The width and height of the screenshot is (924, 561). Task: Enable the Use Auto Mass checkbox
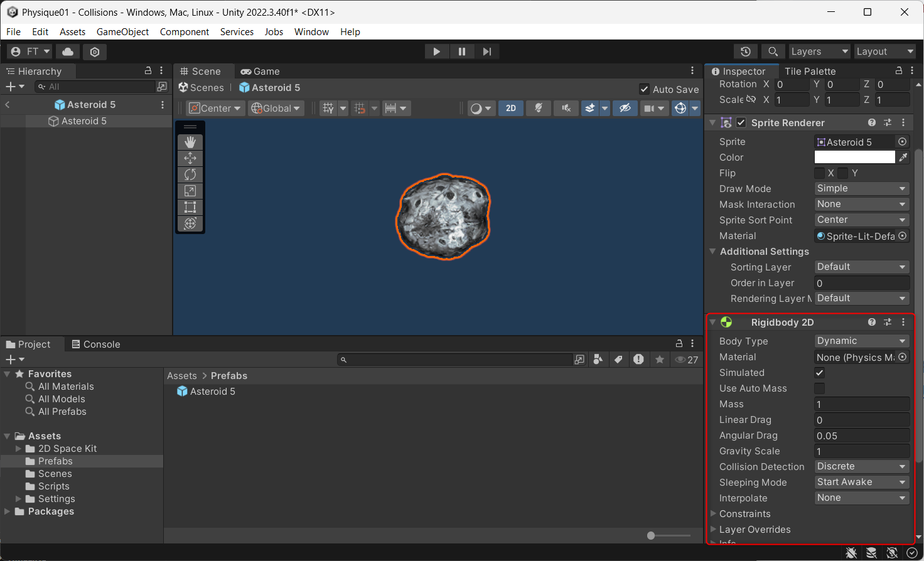click(820, 388)
